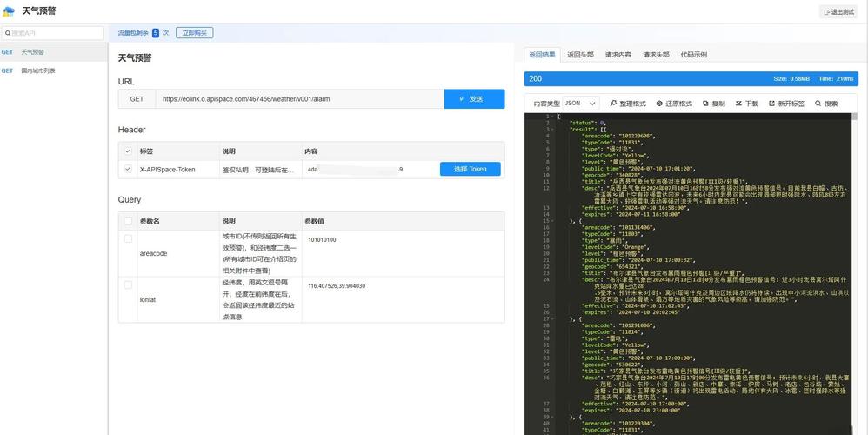Click the 内容 column header in Header table
Image resolution: width=868 pixels, height=435 pixels.
tap(310, 151)
